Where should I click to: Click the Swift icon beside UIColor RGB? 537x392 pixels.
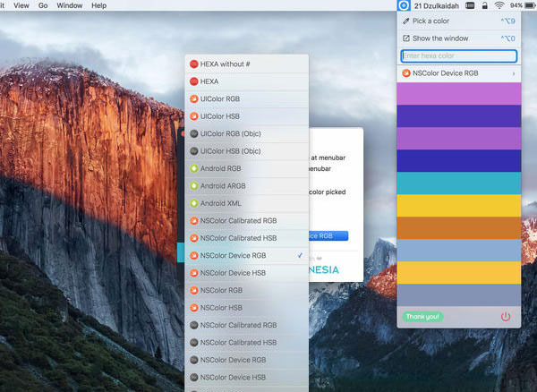194,99
